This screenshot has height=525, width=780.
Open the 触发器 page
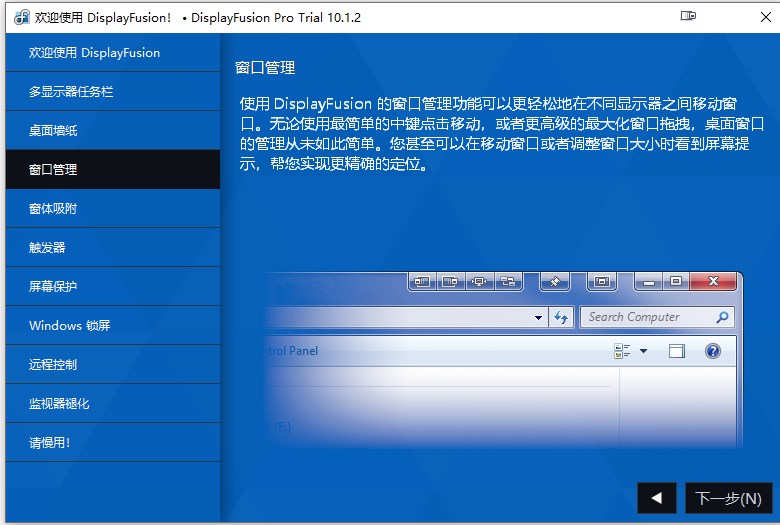pos(113,247)
